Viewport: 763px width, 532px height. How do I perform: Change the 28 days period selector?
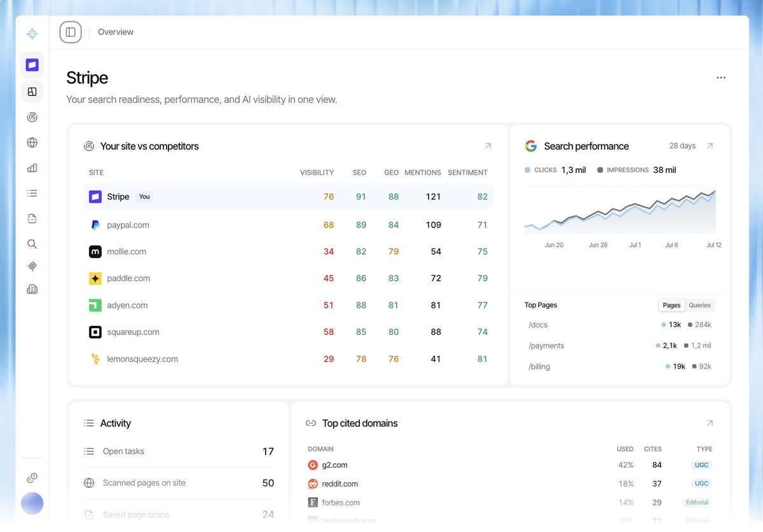[682, 146]
